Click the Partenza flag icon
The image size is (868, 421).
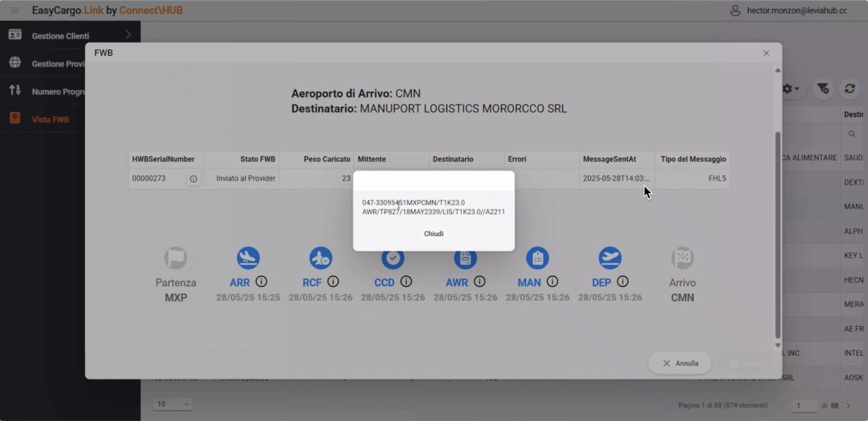pos(175,258)
